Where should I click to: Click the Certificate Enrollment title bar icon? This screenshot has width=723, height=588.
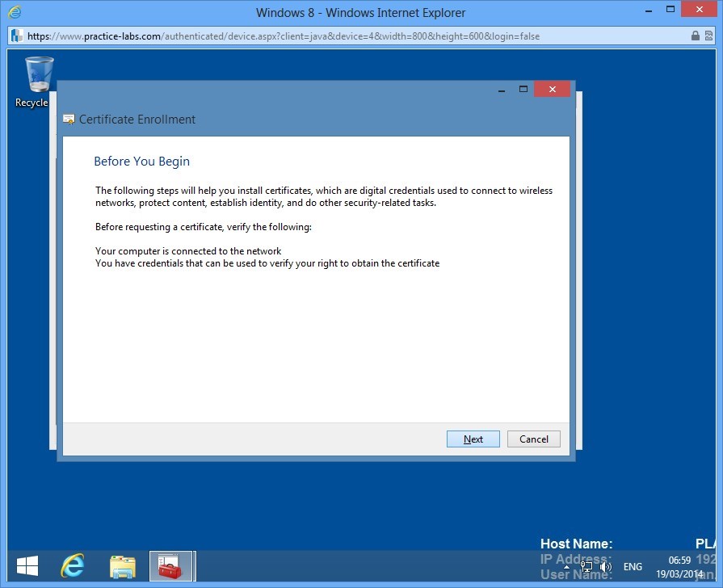[x=69, y=119]
